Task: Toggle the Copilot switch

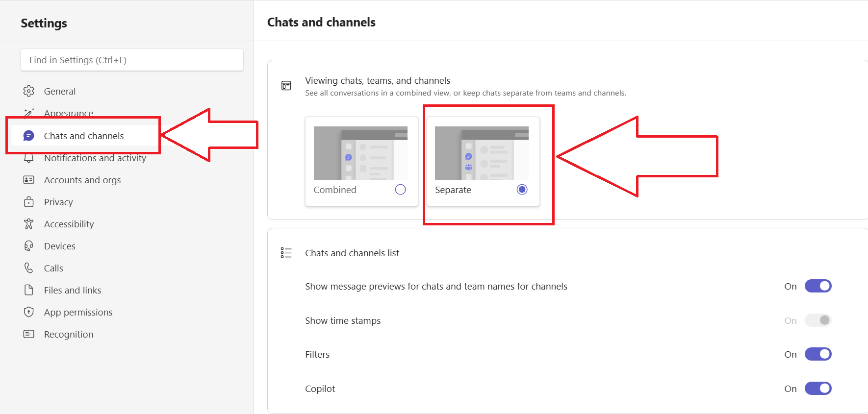Action: click(818, 389)
